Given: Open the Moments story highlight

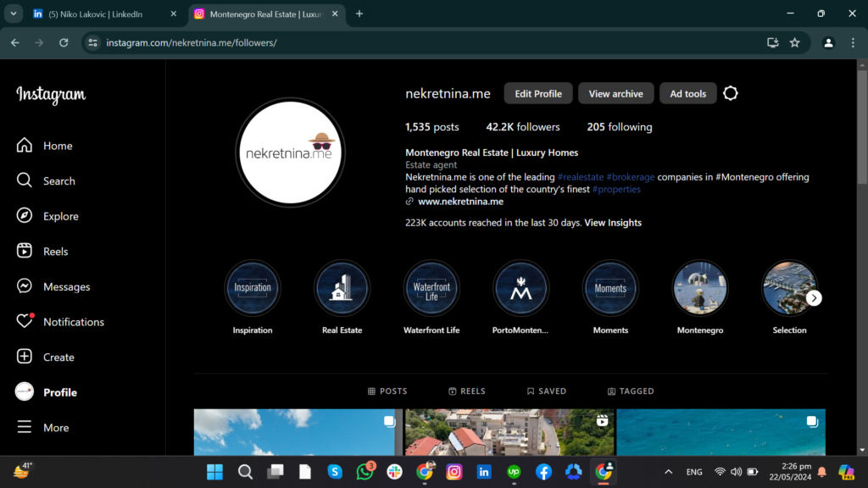Looking at the screenshot, I should coord(610,288).
